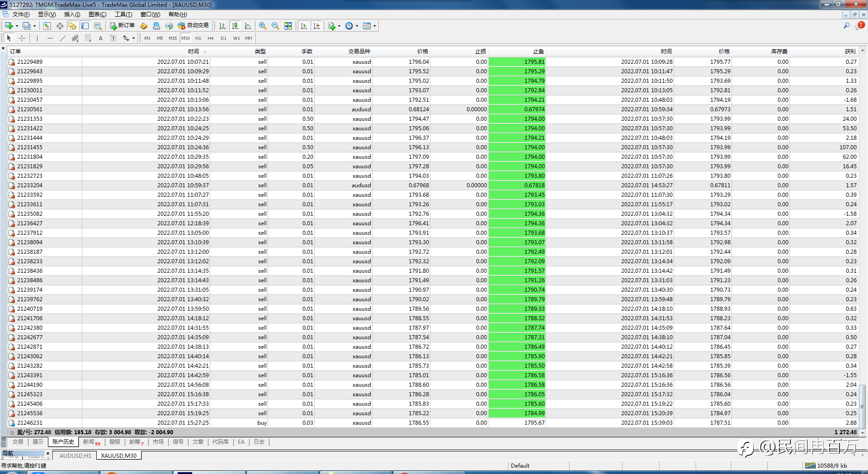The image size is (868, 474).
Task: Select the trendline drawing tool
Action: click(x=62, y=38)
